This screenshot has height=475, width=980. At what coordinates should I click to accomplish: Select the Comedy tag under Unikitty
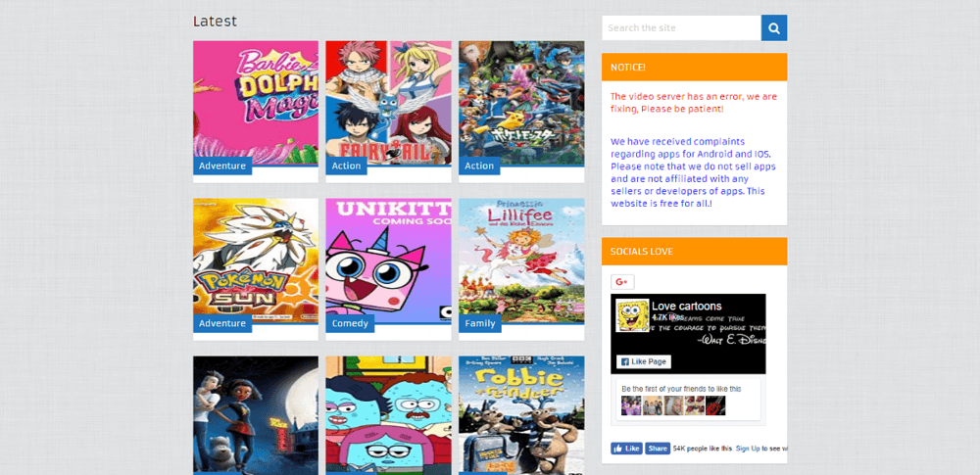(350, 323)
